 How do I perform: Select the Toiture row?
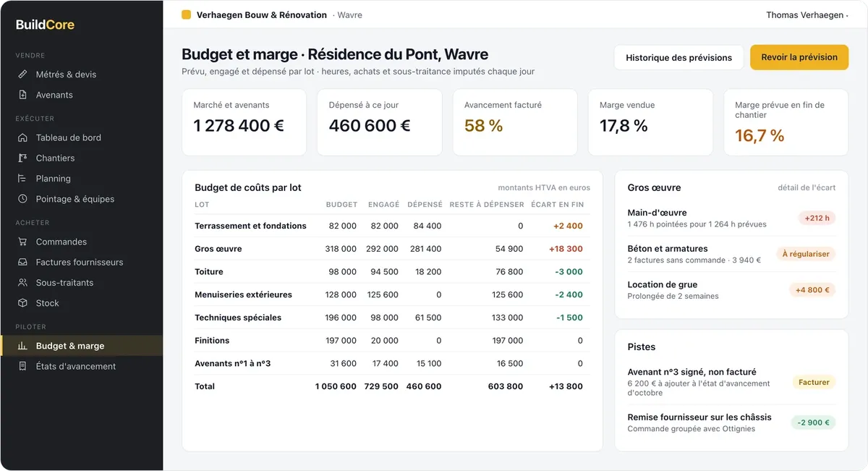(392, 272)
